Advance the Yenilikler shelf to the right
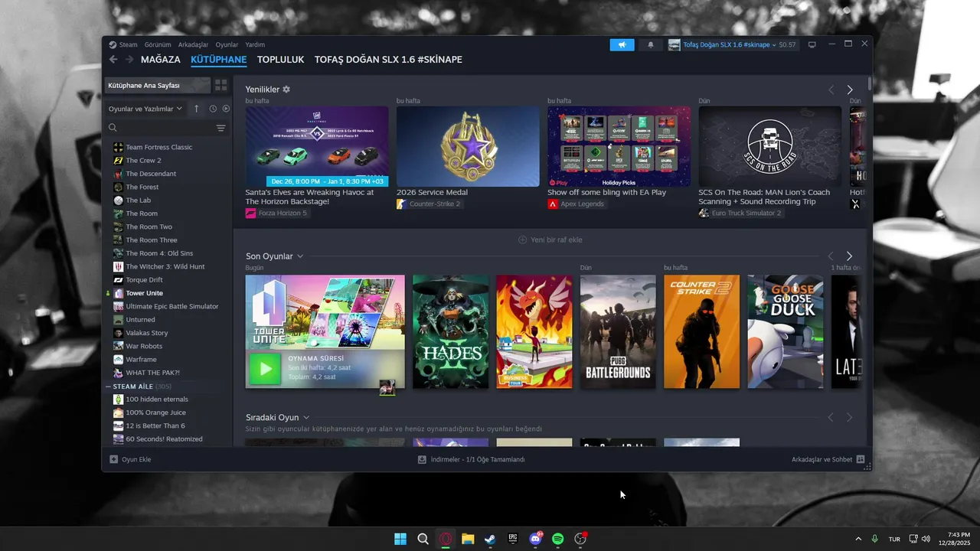The height and width of the screenshot is (551, 980). tap(849, 90)
